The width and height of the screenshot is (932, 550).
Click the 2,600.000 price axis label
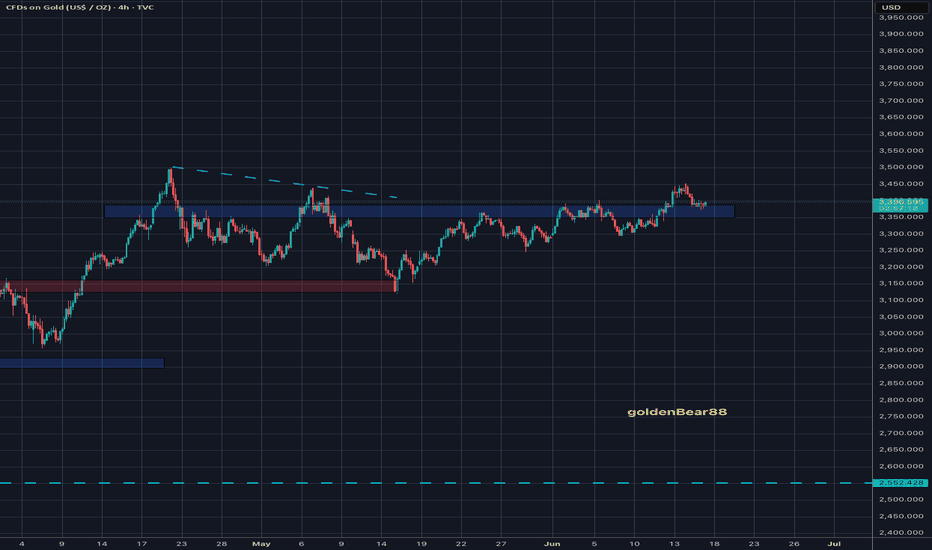click(901, 466)
